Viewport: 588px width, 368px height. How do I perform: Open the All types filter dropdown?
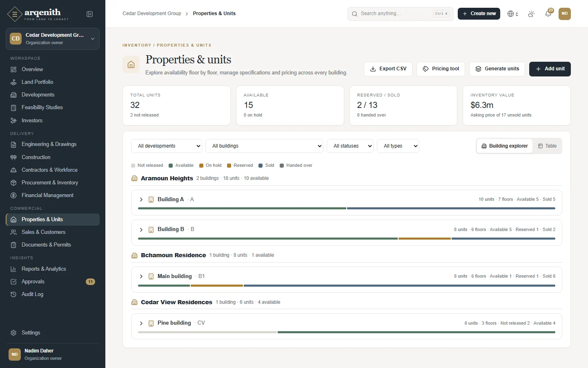coord(398,146)
